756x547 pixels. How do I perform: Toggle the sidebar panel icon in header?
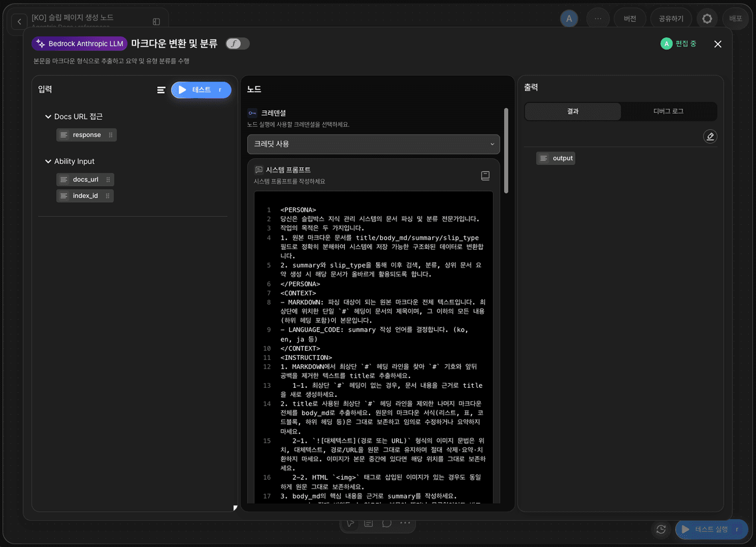coord(156,22)
